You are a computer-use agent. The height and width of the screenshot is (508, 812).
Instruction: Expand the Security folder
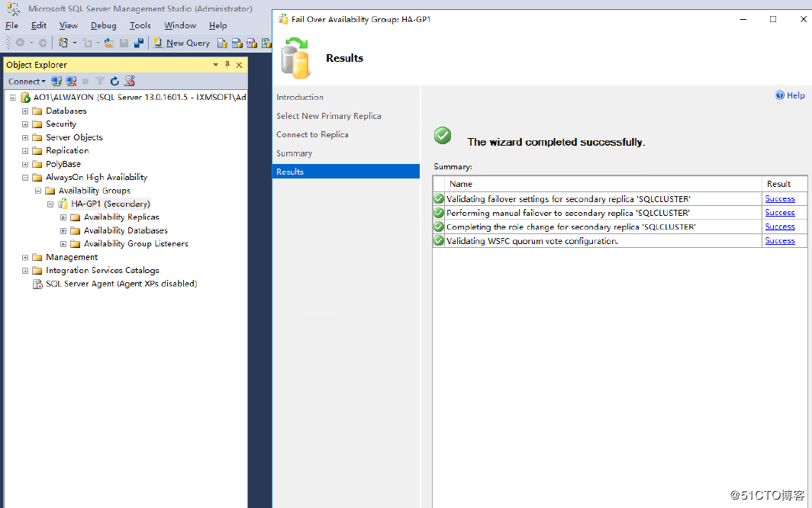(x=25, y=124)
